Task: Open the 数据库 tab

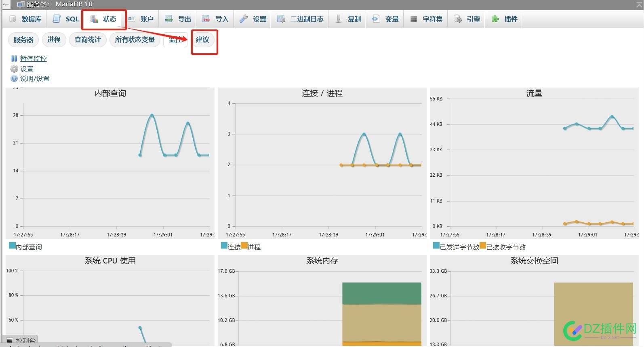Action: click(x=25, y=19)
